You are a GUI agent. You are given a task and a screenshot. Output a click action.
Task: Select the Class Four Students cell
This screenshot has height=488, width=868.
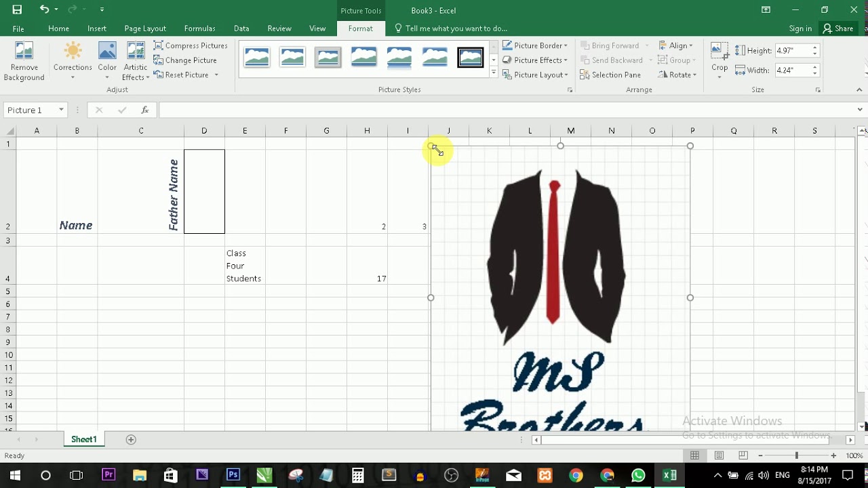point(245,266)
